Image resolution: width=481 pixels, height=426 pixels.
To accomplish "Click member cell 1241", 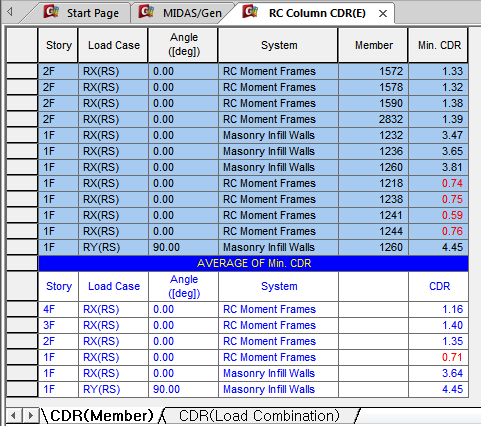I will tap(373, 215).
